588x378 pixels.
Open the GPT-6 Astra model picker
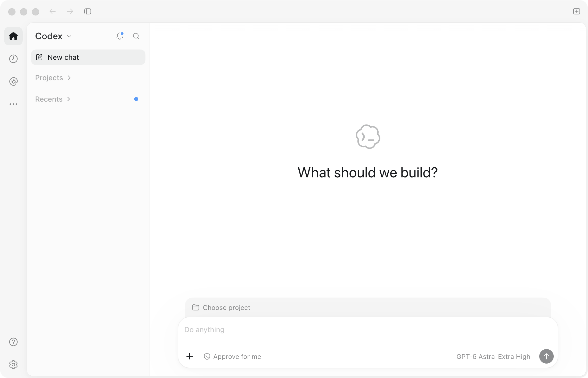[476, 357]
